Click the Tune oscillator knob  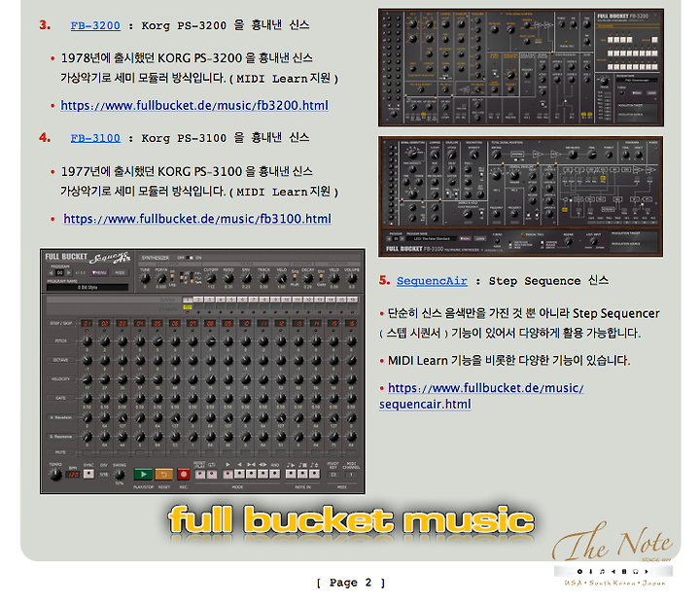click(x=145, y=278)
